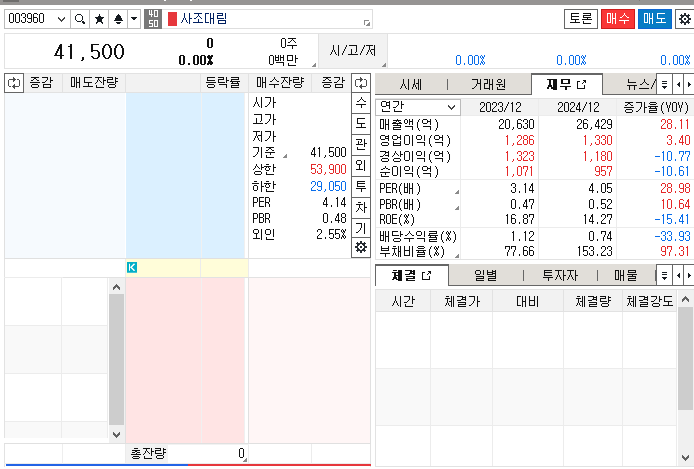
Task: Click the 부채비율(%) row expander triangle
Action: pyautogui.click(x=457, y=255)
